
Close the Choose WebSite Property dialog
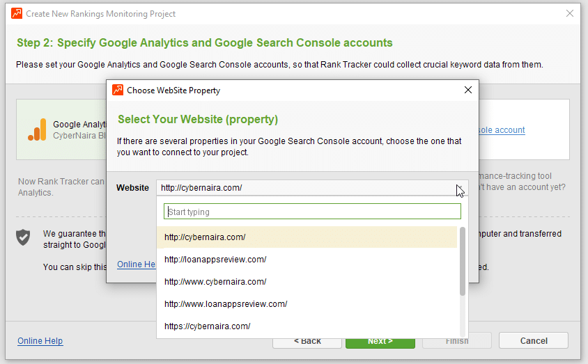[x=467, y=90]
